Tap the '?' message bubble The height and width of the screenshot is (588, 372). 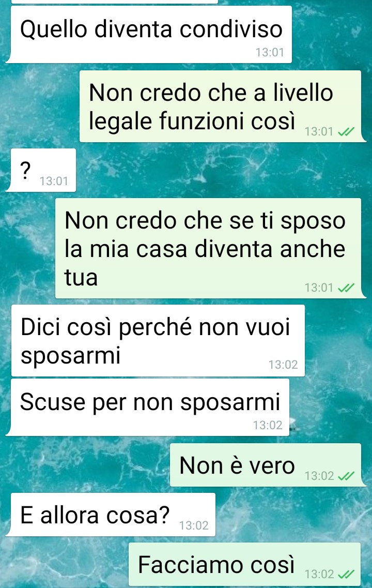coord(41,170)
